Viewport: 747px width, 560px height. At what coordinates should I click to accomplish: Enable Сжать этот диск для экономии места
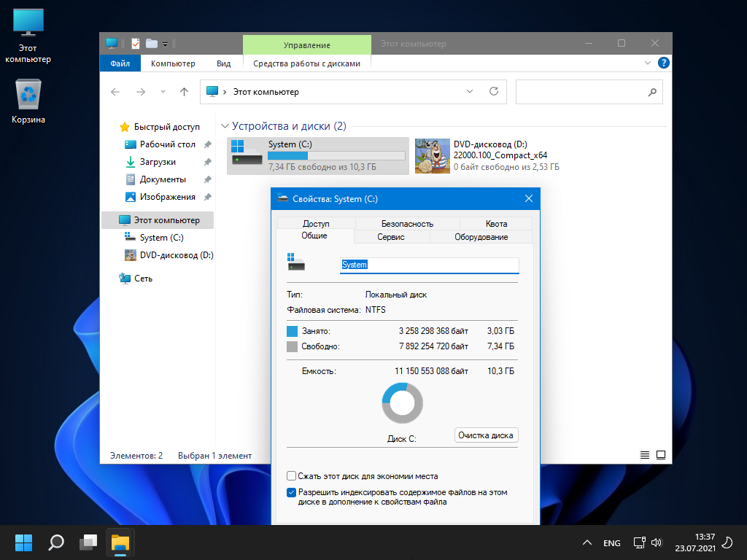coord(292,475)
